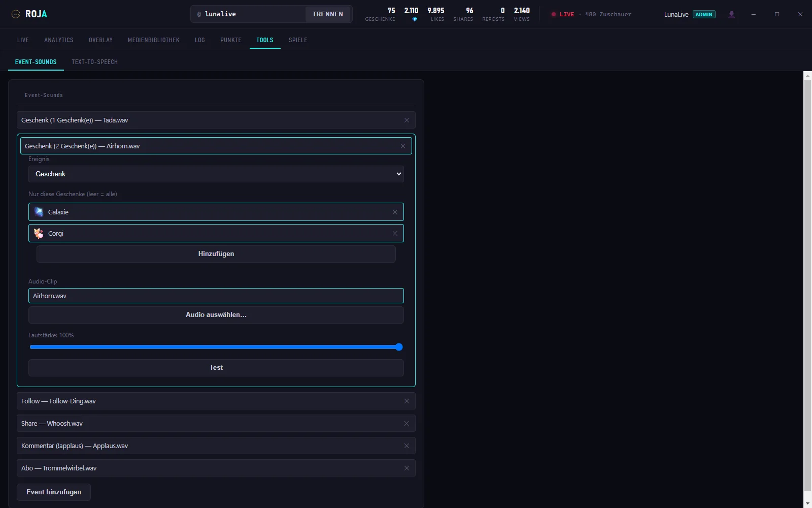Click the Corgi gift icon
Image resolution: width=812 pixels, height=508 pixels.
39,233
